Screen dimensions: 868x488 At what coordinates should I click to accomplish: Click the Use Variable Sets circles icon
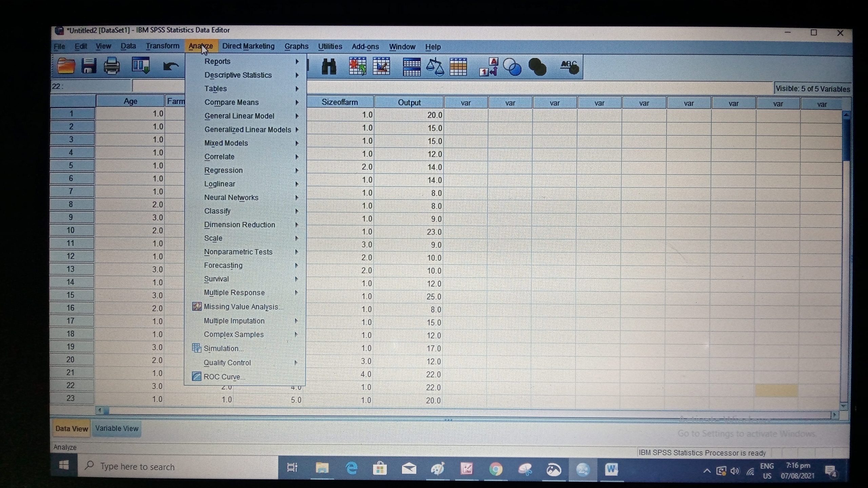[512, 67]
